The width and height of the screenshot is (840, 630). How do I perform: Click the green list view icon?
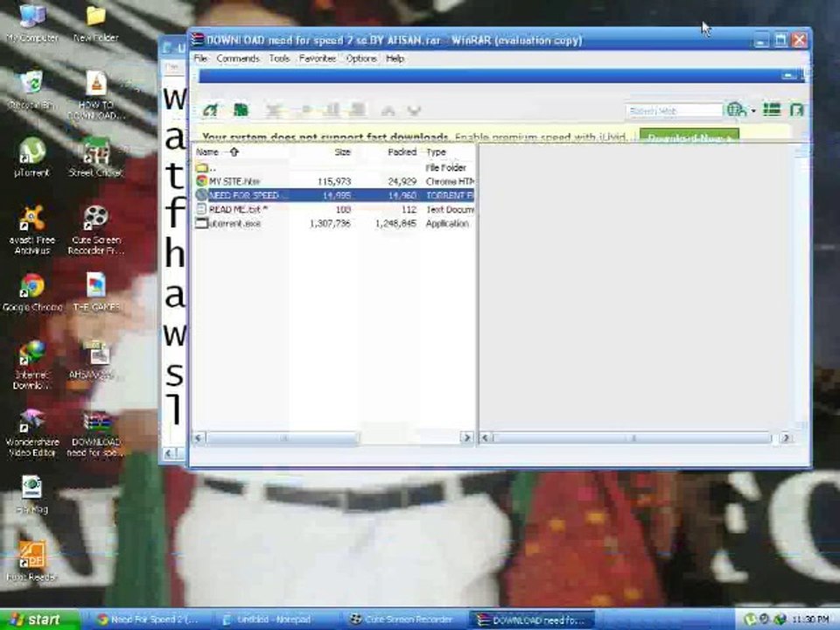click(x=772, y=110)
